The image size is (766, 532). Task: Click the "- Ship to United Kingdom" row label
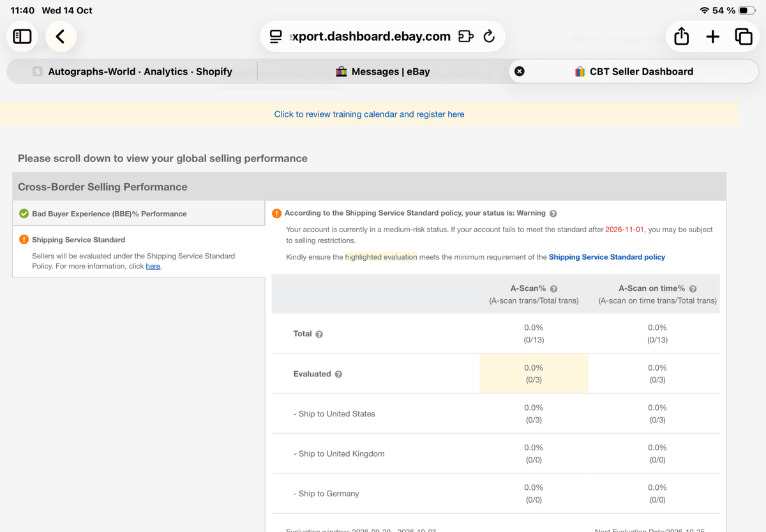[339, 454]
